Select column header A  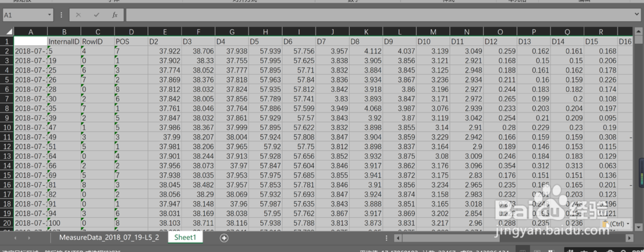pos(31,32)
